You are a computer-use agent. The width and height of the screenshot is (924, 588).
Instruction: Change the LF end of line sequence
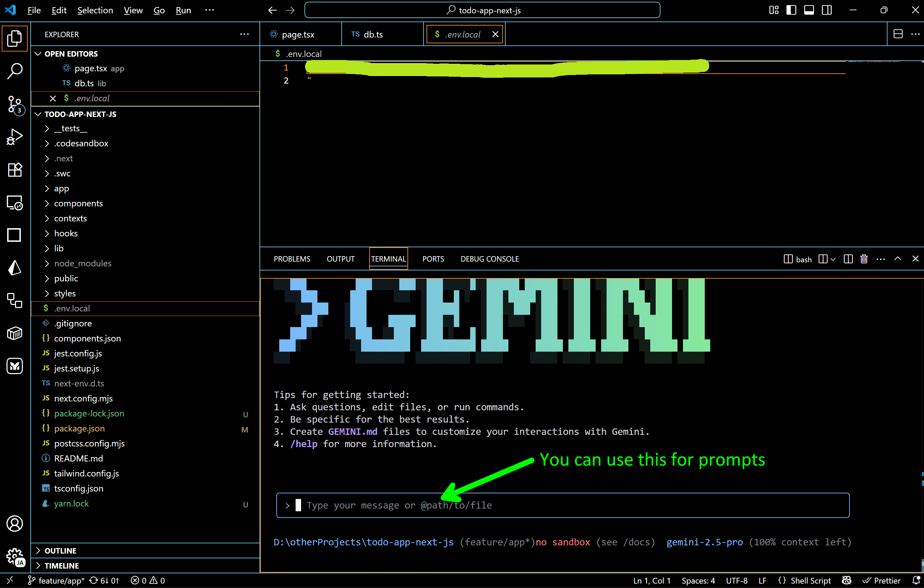click(762, 580)
